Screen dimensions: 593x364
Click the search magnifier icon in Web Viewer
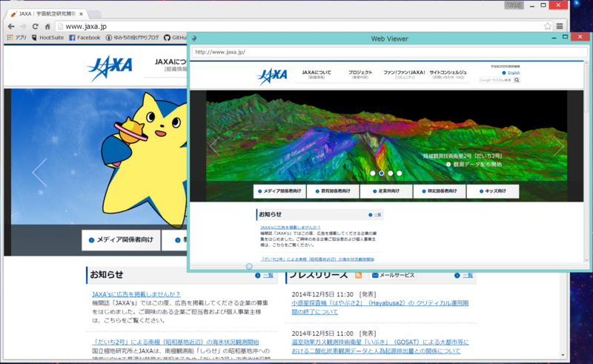pyautogui.click(x=517, y=80)
